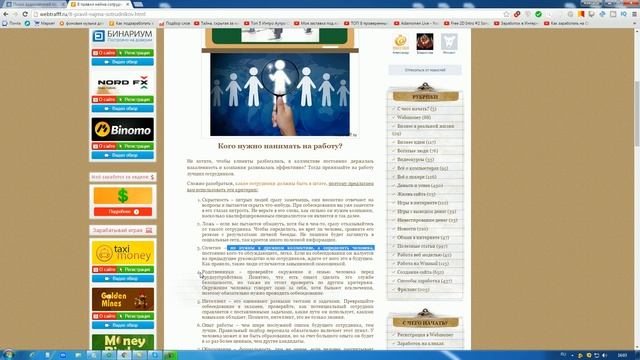Open the "Топ 5 Интро" YouTube bookmark

tap(266, 23)
